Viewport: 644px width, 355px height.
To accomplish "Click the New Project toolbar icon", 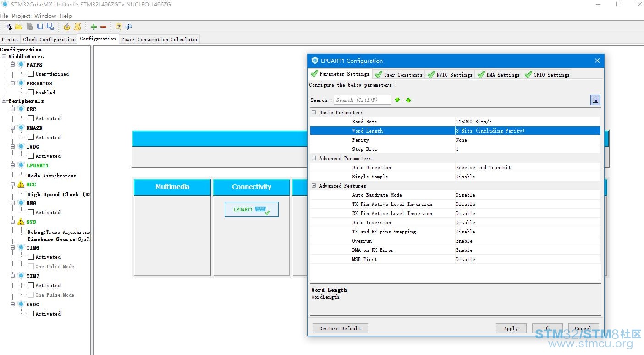I will tap(9, 27).
